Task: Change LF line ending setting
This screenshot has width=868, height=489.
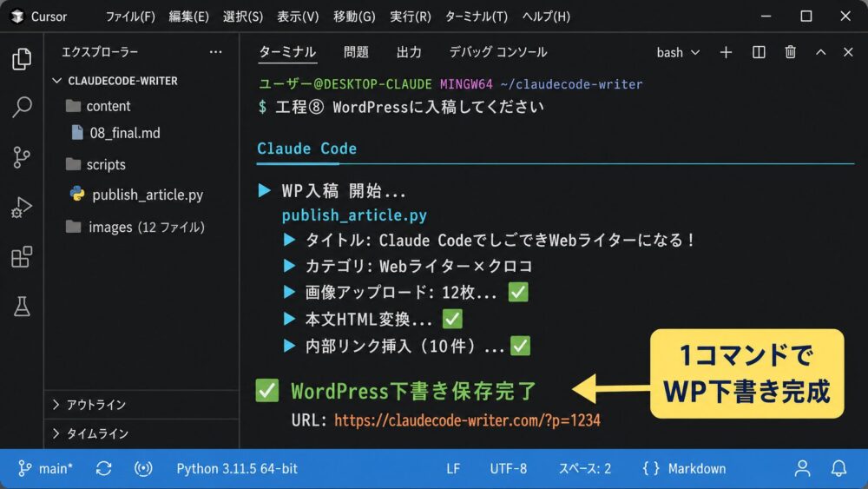Action: click(453, 468)
